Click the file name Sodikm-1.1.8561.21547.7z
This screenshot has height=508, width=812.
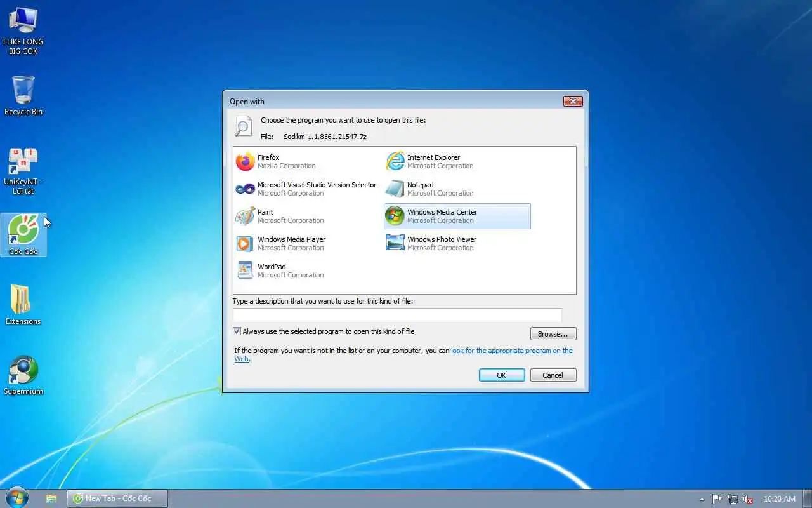point(325,137)
